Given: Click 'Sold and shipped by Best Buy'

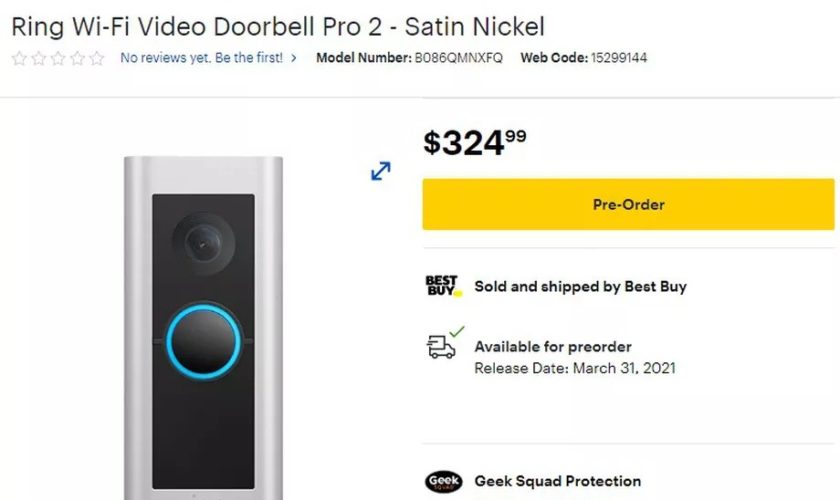Looking at the screenshot, I should pyautogui.click(x=580, y=287).
